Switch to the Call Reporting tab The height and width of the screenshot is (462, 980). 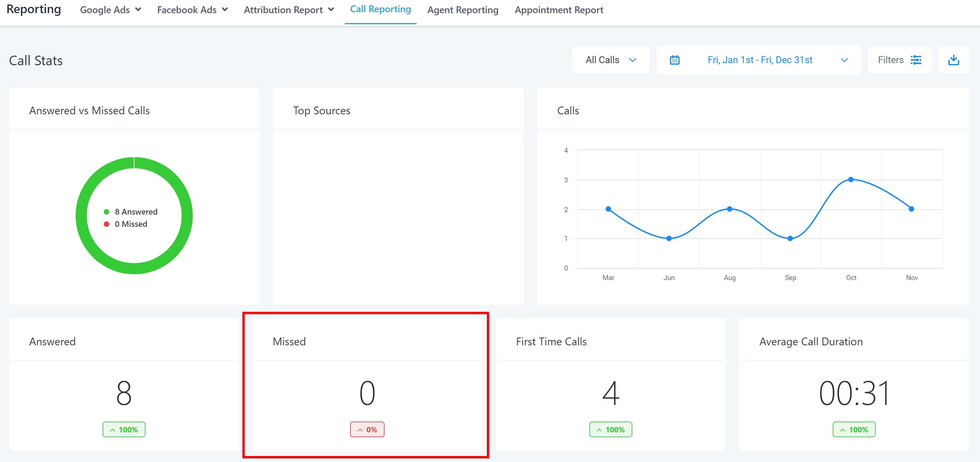click(380, 9)
